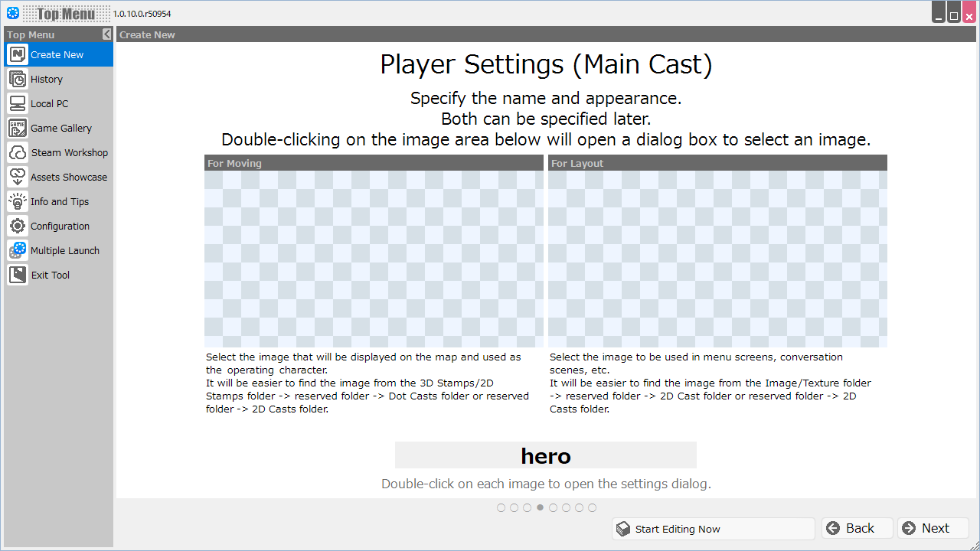Go back with the Back button

[856, 528]
